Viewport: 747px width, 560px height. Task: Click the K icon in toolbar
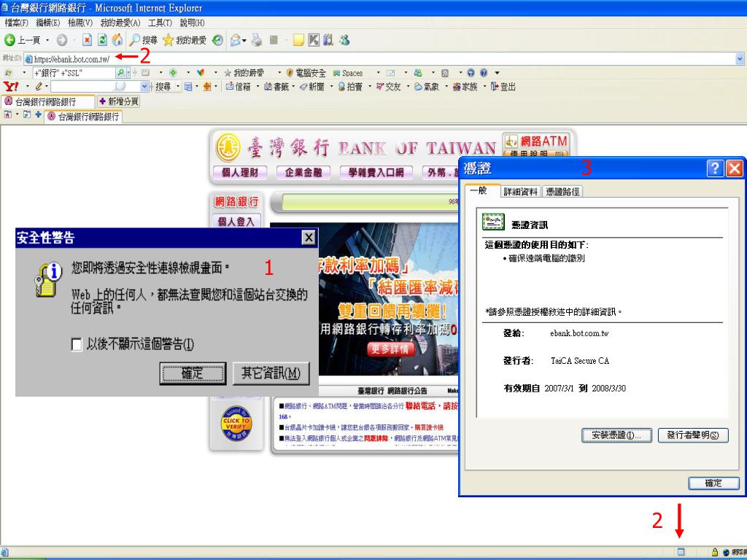[314, 40]
